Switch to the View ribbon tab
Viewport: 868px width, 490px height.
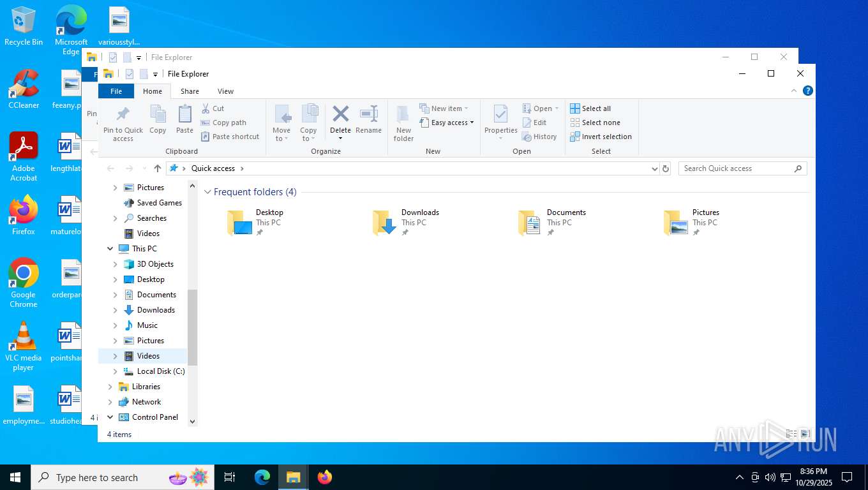[x=225, y=91]
